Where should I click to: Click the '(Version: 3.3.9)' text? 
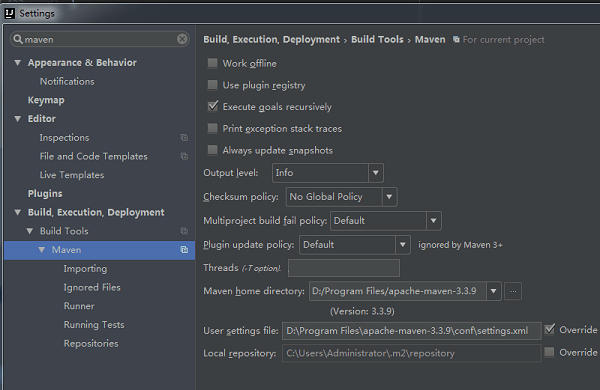(x=362, y=311)
